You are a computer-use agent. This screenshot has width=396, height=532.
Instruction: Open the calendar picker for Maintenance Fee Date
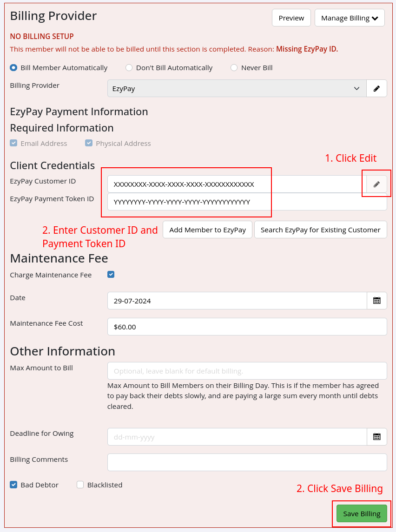[377, 301]
